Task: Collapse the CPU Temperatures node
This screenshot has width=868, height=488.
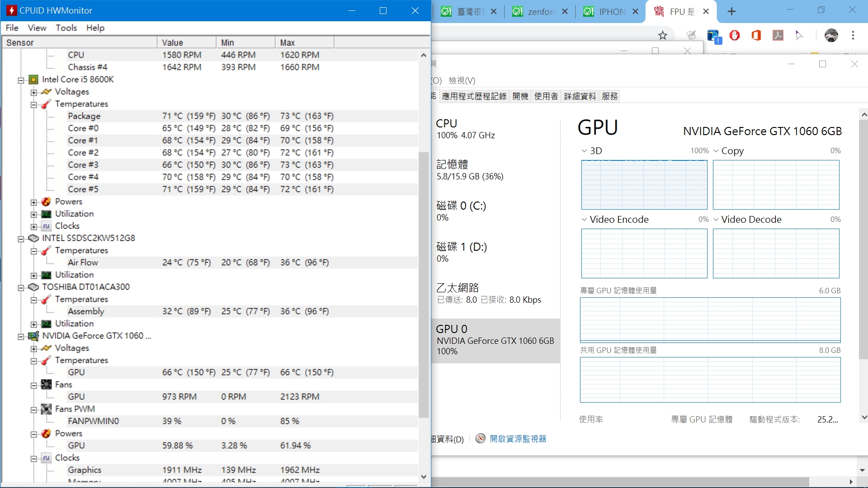Action: coord(34,104)
